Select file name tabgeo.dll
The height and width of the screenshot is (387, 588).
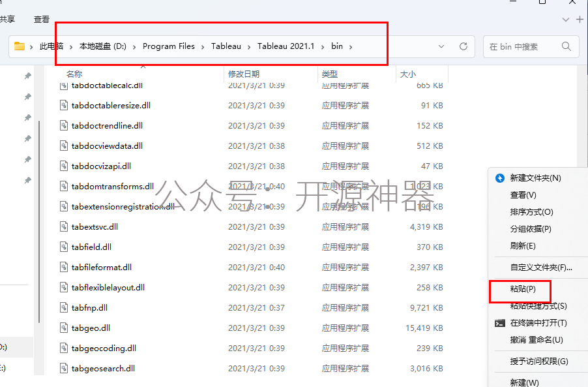[x=91, y=328]
